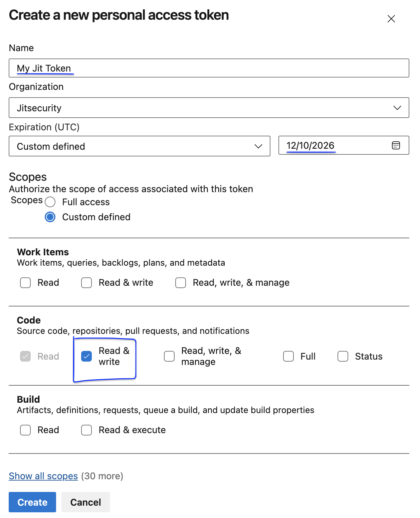This screenshot has height=518, width=420.
Task: Check Build Read checkbox
Action: pyautogui.click(x=25, y=430)
